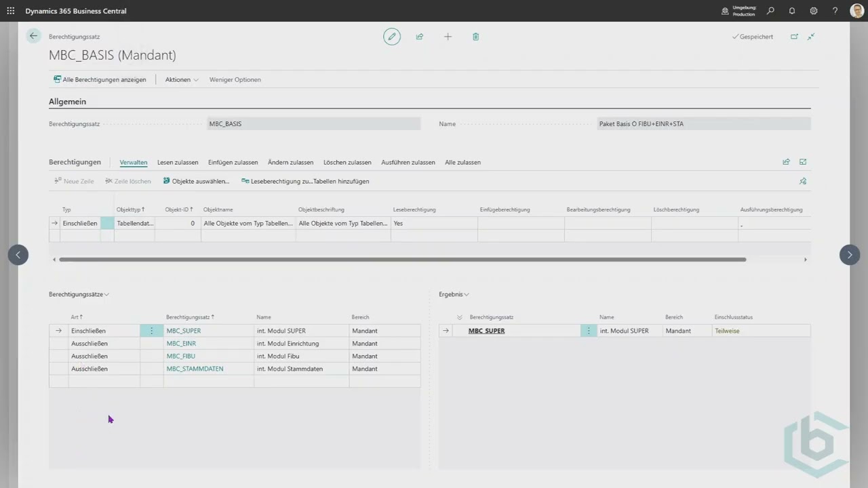Open page in new window icon
The image size is (868, 488).
click(x=794, y=37)
